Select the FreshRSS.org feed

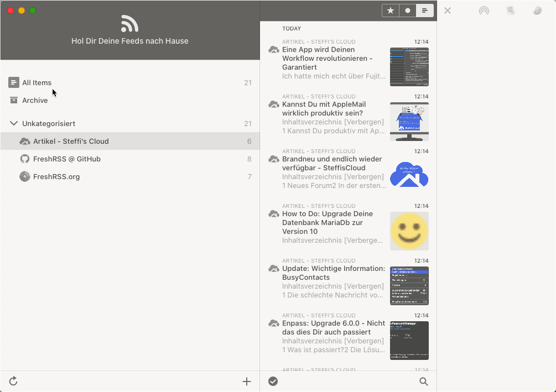56,176
